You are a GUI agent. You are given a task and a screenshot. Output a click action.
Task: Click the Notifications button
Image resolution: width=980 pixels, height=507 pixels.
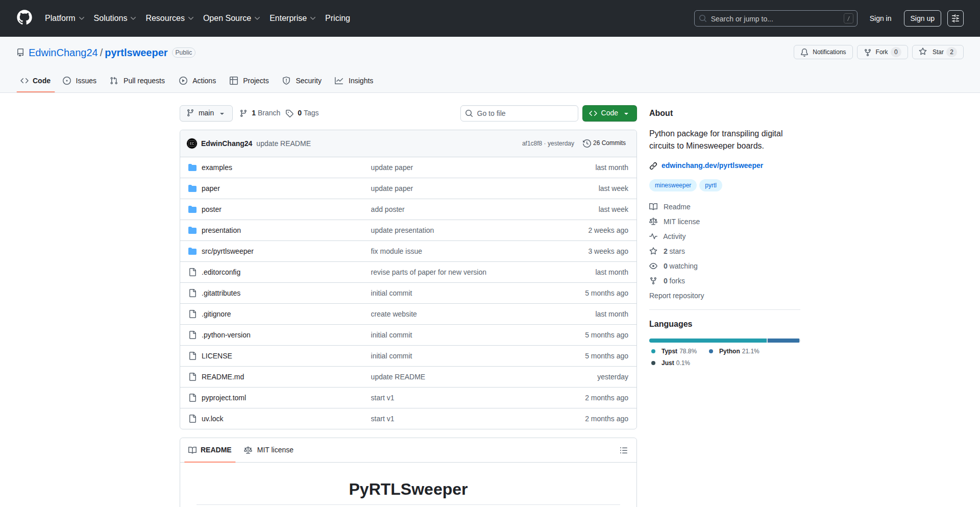click(x=823, y=52)
